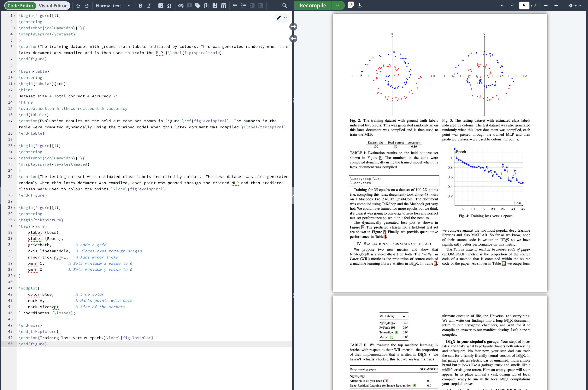588x390 pixels.
Task: Open the Normal text style dropdown
Action: [x=113, y=5]
